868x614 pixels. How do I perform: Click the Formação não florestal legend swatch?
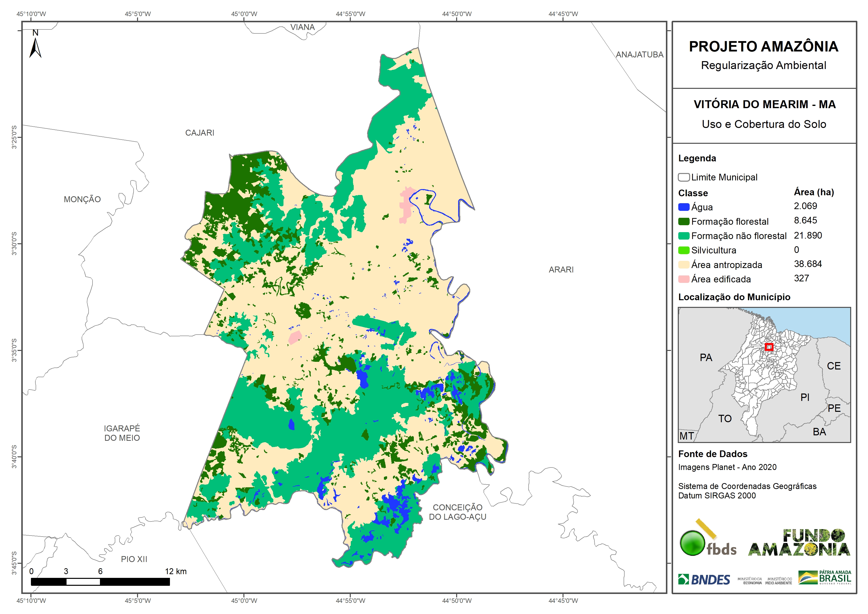683,236
